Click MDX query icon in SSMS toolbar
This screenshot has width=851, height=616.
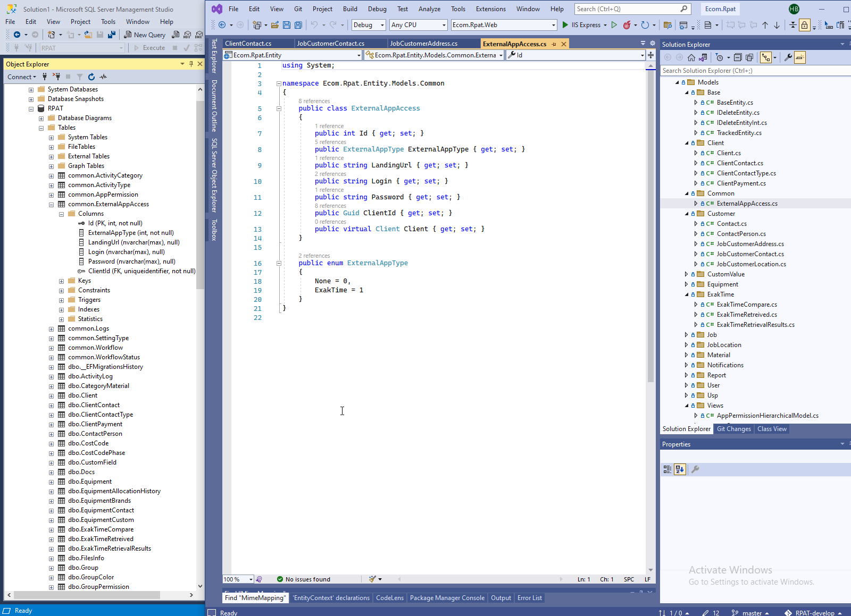tap(187, 35)
